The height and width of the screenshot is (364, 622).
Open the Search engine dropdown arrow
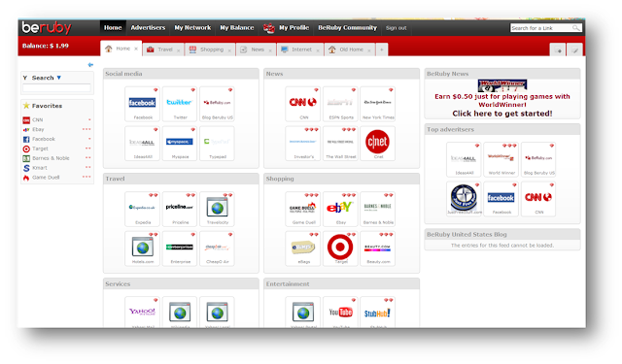pos(59,78)
